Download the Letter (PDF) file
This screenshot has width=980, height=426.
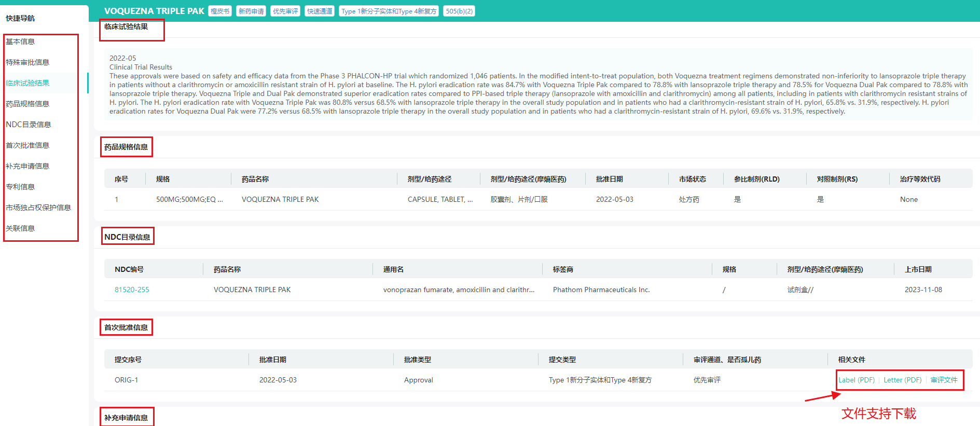click(x=903, y=380)
